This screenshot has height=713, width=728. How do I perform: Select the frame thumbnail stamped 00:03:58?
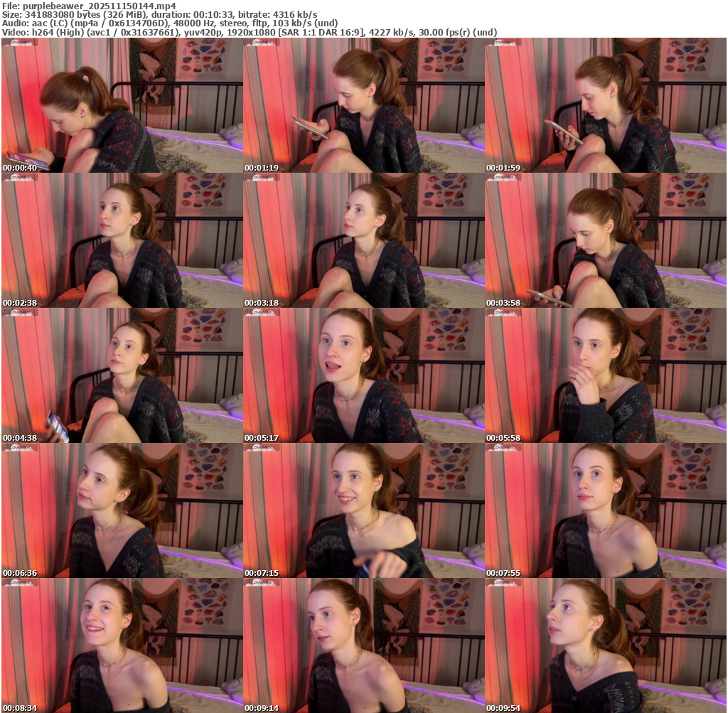[606, 240]
